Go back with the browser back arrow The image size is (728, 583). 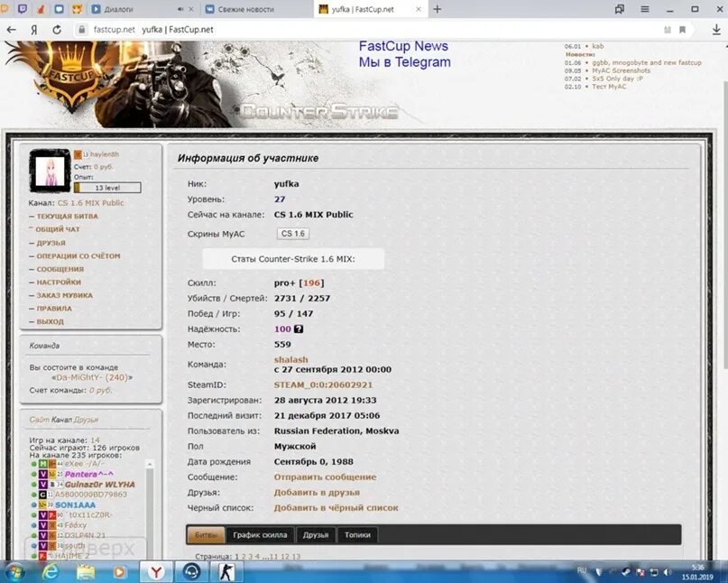[11, 30]
